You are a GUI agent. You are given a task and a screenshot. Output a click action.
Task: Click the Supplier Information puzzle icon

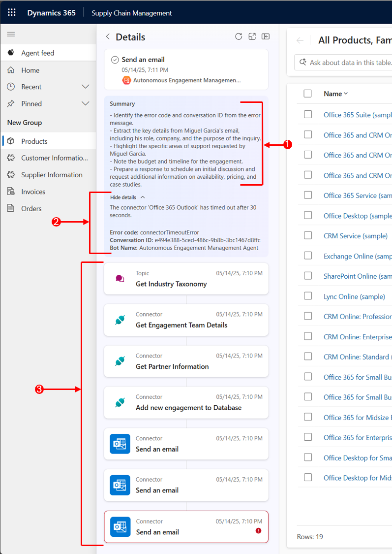(x=11, y=174)
